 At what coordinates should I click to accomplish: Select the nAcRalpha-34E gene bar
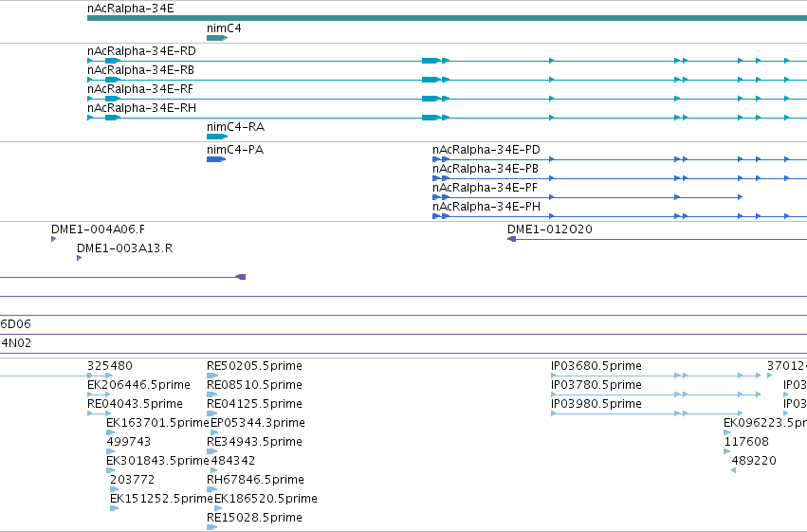click(447, 18)
